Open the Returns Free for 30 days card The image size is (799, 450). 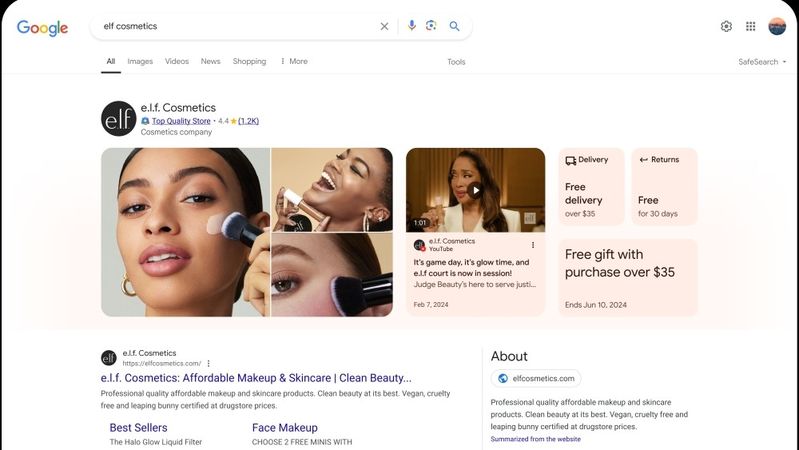pos(664,187)
